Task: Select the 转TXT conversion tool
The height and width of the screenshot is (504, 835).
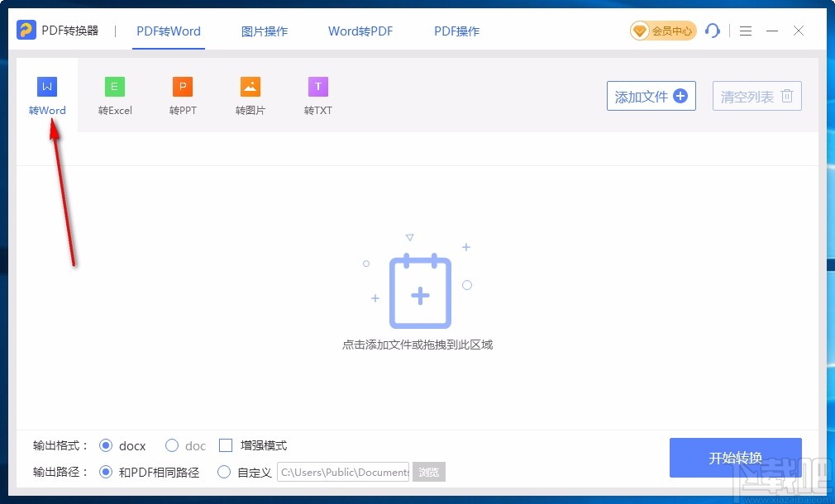Action: tap(317, 93)
